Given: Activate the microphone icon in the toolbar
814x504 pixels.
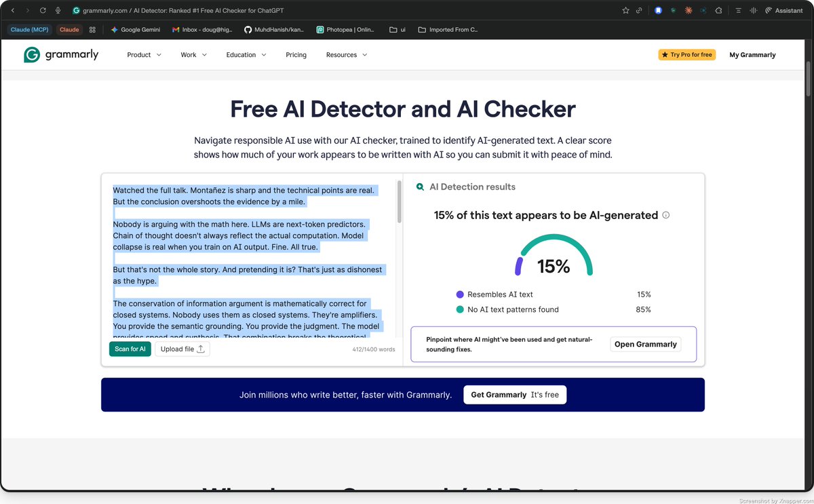Looking at the screenshot, I should 58,10.
